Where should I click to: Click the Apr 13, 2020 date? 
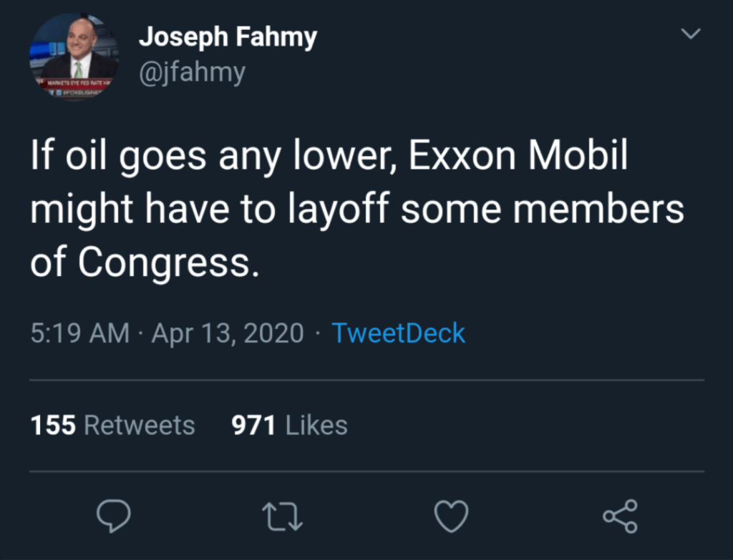(228, 333)
